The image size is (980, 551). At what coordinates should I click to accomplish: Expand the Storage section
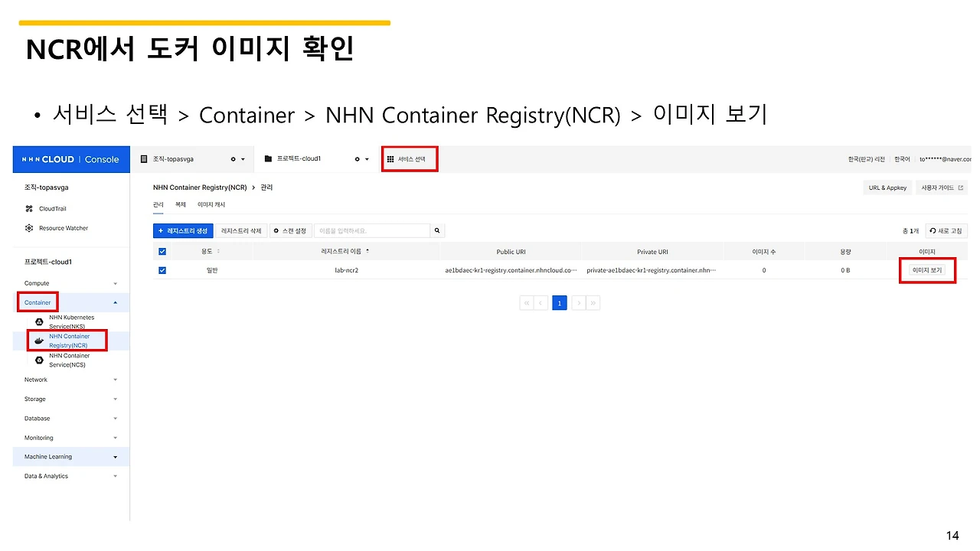71,399
